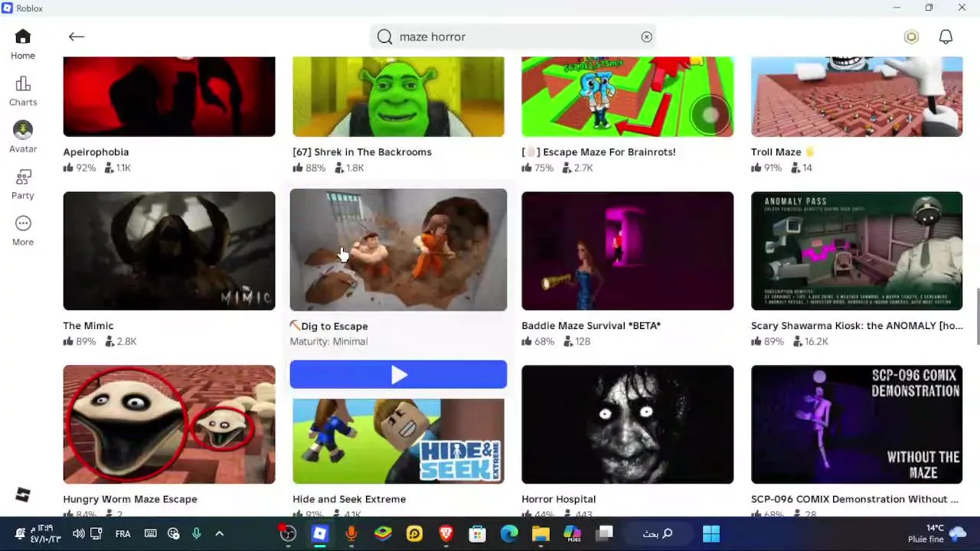This screenshot has width=980, height=551.
Task: Click 'Horror Hospital' title text
Action: pyautogui.click(x=558, y=499)
